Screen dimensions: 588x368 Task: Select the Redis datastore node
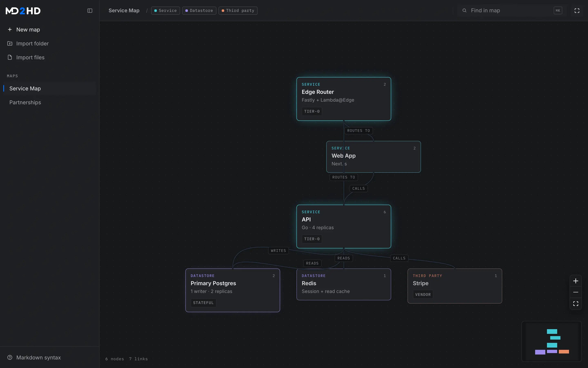coord(344,284)
